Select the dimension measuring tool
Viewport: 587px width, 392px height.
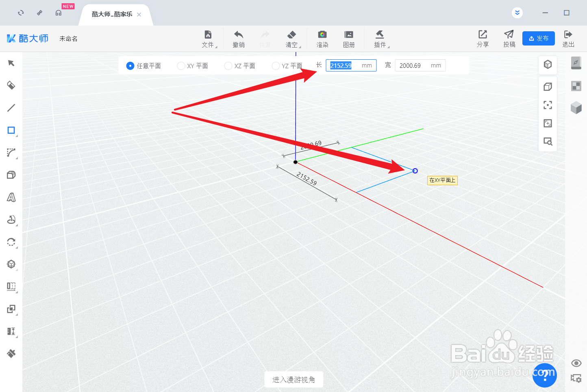[11, 331]
